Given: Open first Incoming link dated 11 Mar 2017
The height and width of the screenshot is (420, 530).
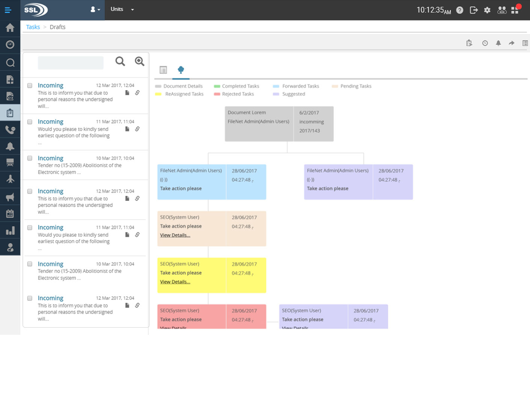Looking at the screenshot, I should (x=50, y=122).
